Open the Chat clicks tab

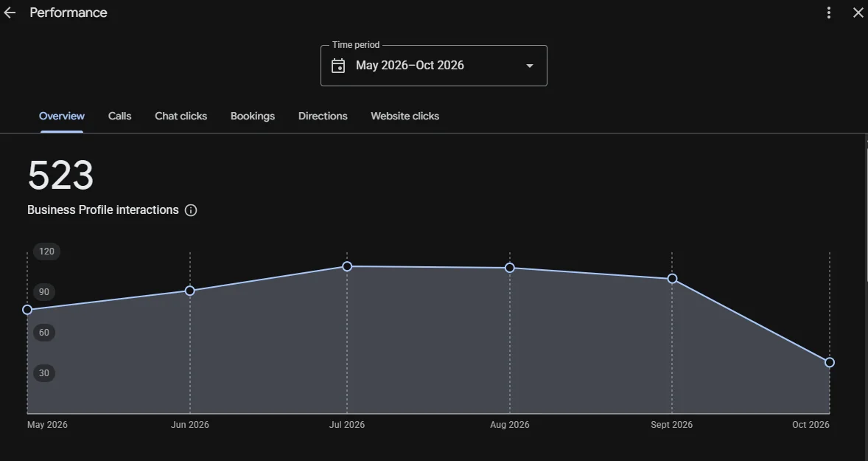pyautogui.click(x=181, y=116)
